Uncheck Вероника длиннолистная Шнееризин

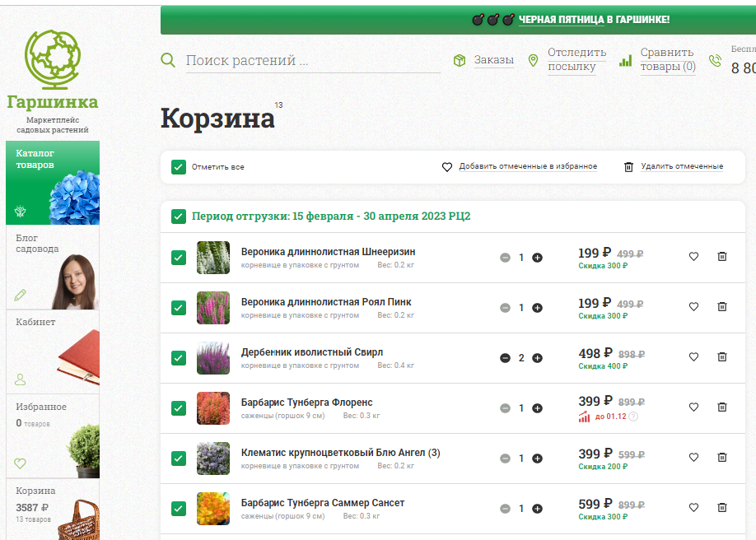tap(179, 258)
